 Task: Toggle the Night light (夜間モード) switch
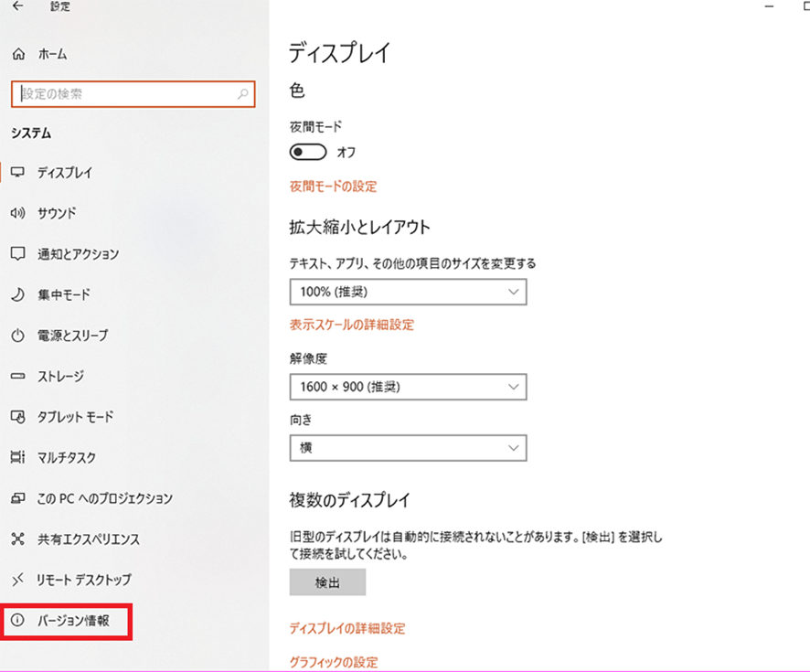308,152
